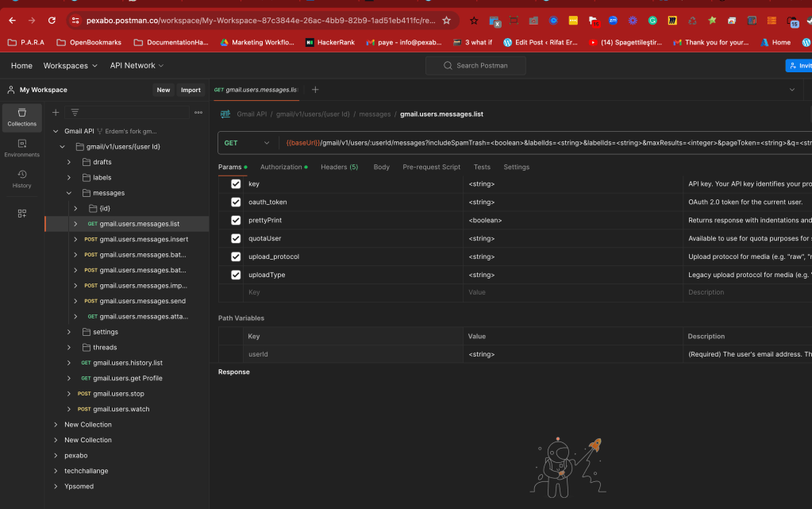This screenshot has height=509, width=812.
Task: Open the configure workspace sidebar grid icon
Action: click(21, 214)
